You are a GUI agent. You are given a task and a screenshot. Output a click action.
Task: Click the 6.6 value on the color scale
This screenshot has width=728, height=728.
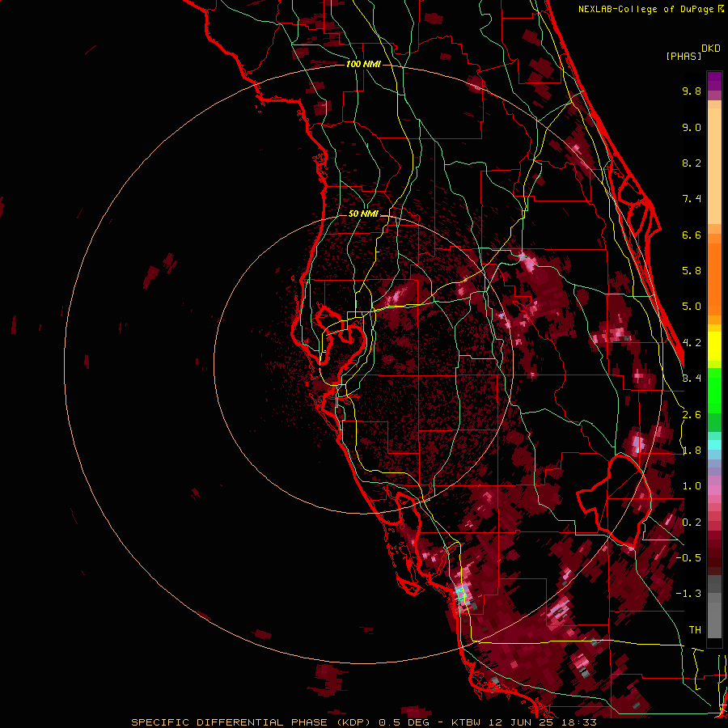tap(692, 235)
